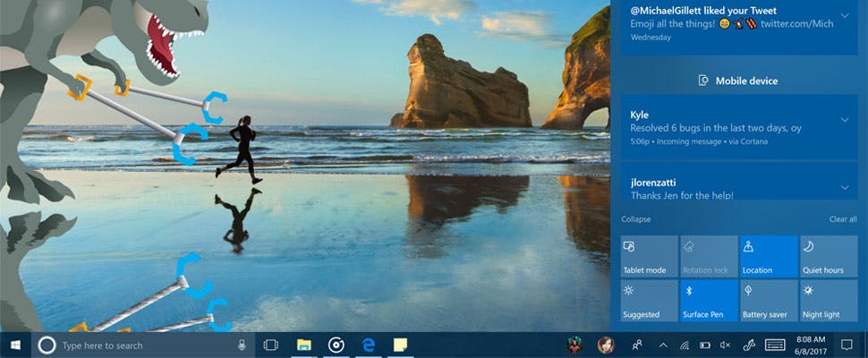Open the Wi-Fi network icon
Image resolution: width=868 pixels, height=358 pixels.
[x=685, y=345]
